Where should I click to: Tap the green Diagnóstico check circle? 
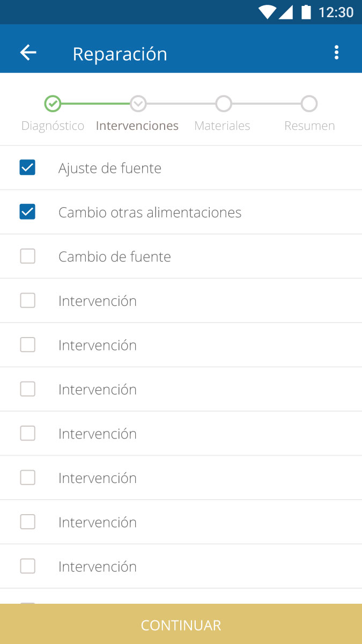(x=53, y=104)
